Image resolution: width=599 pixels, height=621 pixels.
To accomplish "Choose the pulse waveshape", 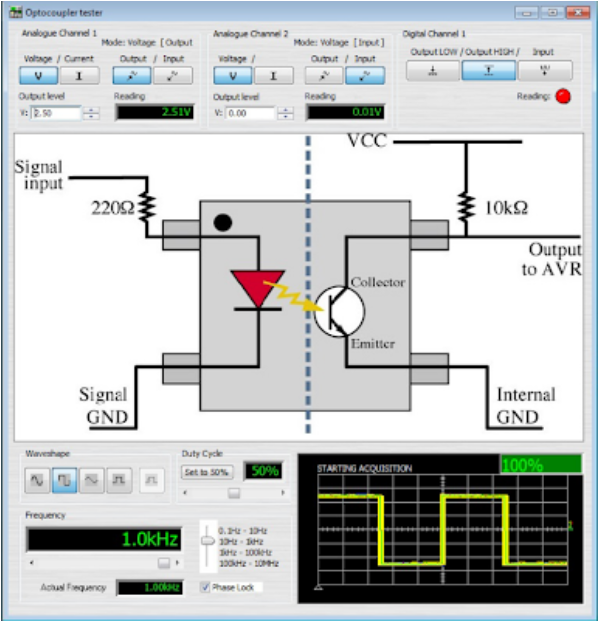I will coord(119,480).
